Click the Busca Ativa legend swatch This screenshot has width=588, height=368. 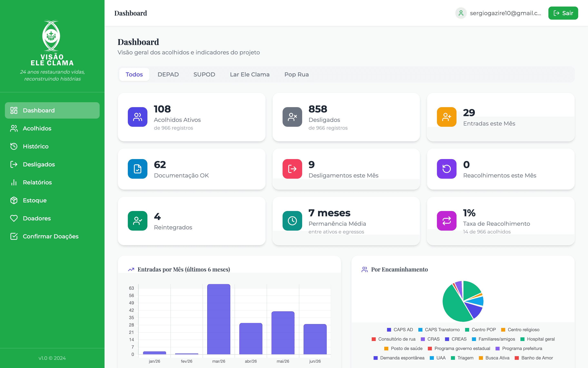pos(481,358)
